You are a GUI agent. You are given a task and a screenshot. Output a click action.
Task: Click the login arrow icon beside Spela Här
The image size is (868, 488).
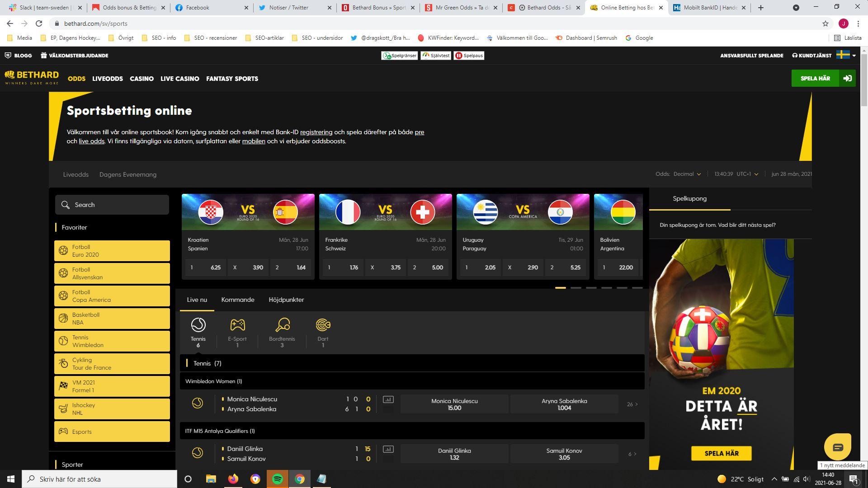pyautogui.click(x=847, y=79)
